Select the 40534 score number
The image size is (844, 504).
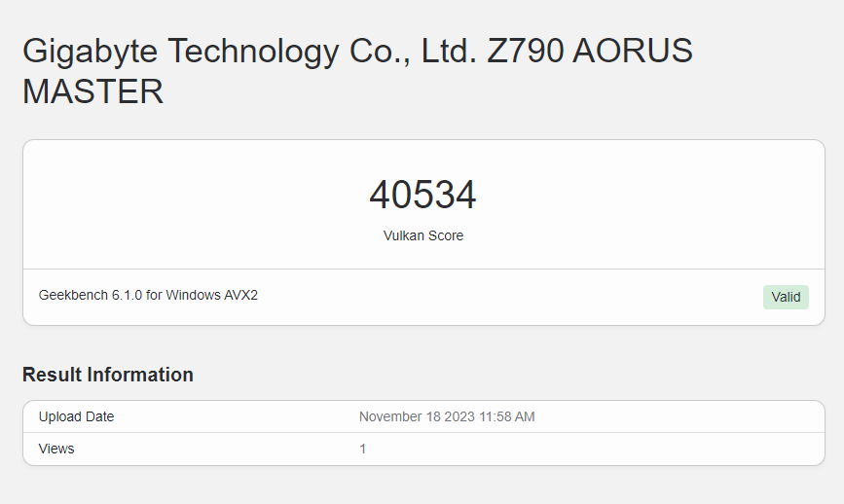click(x=422, y=195)
